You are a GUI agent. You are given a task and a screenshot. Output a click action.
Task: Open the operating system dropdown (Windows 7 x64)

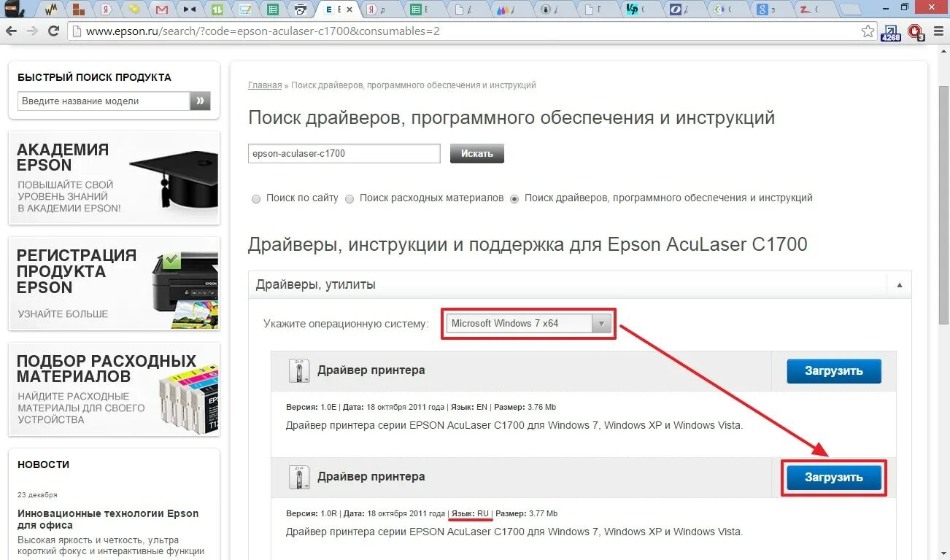pos(529,324)
